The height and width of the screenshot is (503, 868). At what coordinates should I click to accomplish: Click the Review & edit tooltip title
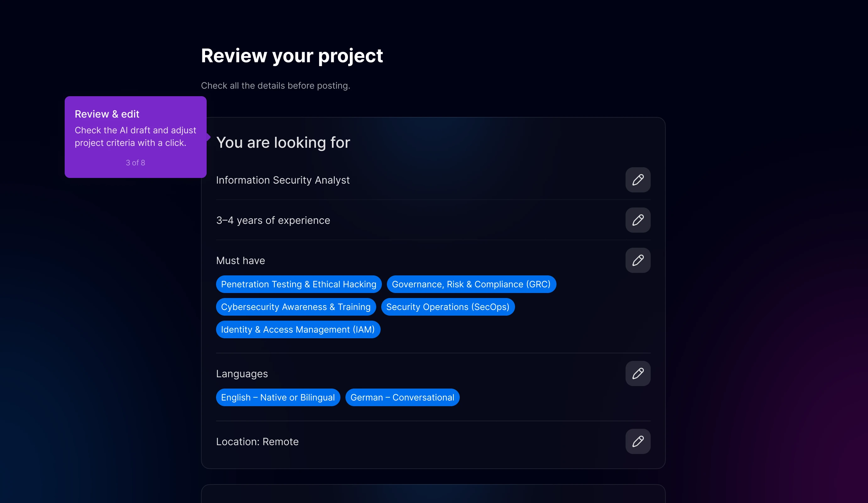coord(107,114)
